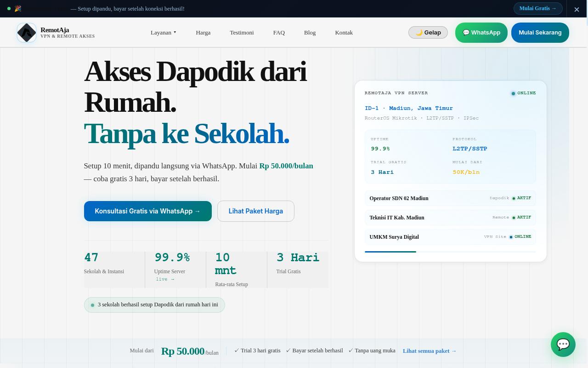Click the REMOTAJA VPN SERVER card title
Image resolution: width=588 pixels, height=368 pixels.
pyautogui.click(x=396, y=93)
